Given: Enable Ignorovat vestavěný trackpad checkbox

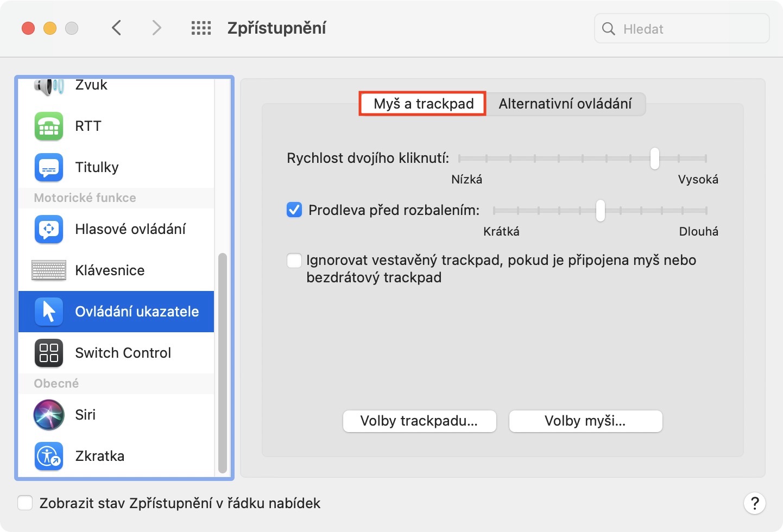Looking at the screenshot, I should 294,261.
